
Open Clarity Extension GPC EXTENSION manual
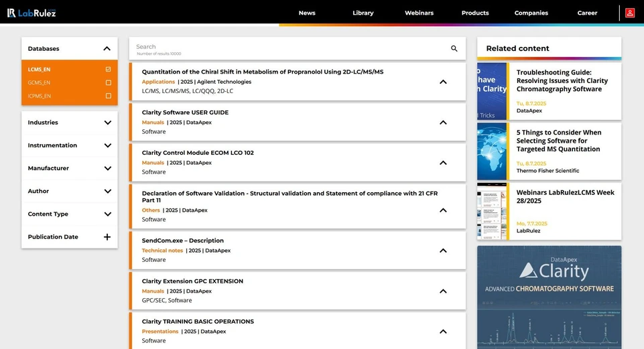pos(192,281)
